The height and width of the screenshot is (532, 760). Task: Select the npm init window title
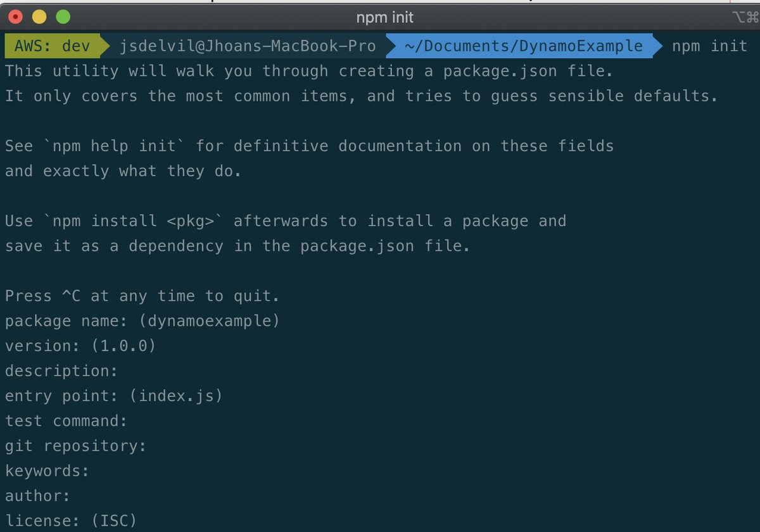[384, 17]
